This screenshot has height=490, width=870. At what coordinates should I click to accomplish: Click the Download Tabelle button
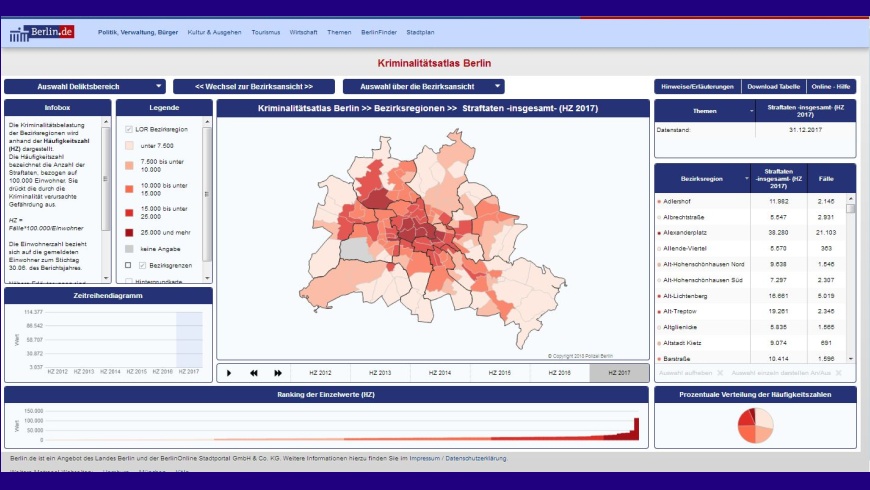tap(774, 87)
